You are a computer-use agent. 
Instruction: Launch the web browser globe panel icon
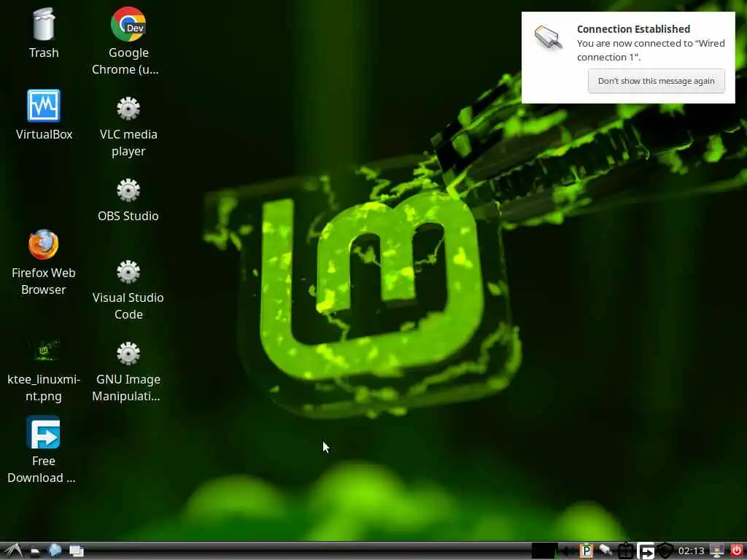tap(55, 551)
